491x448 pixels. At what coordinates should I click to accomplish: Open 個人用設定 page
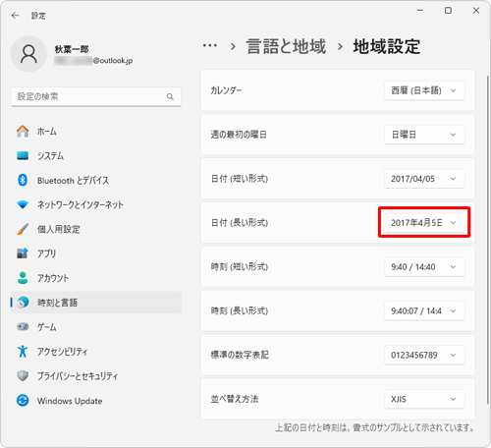click(x=96, y=229)
